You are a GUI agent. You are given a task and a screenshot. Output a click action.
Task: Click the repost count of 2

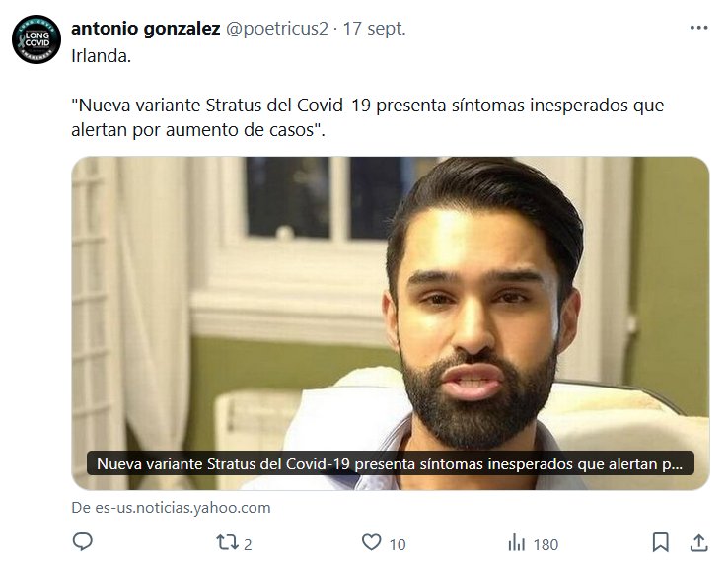(x=248, y=544)
